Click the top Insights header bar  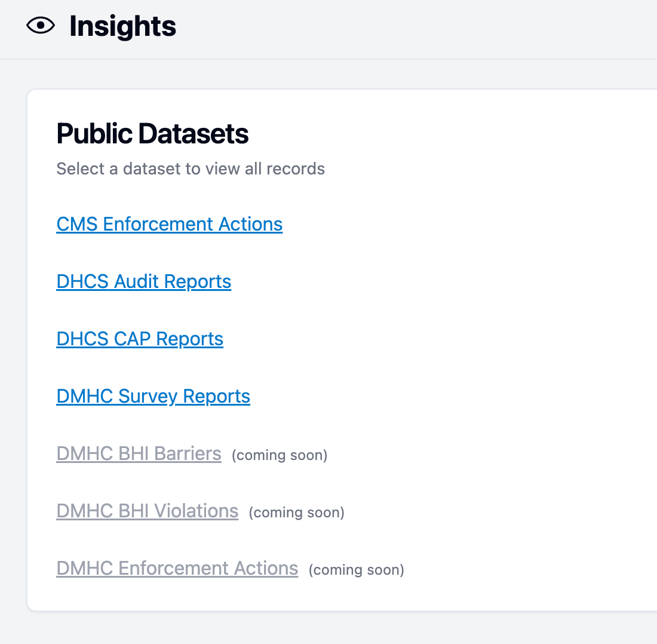[x=328, y=29]
